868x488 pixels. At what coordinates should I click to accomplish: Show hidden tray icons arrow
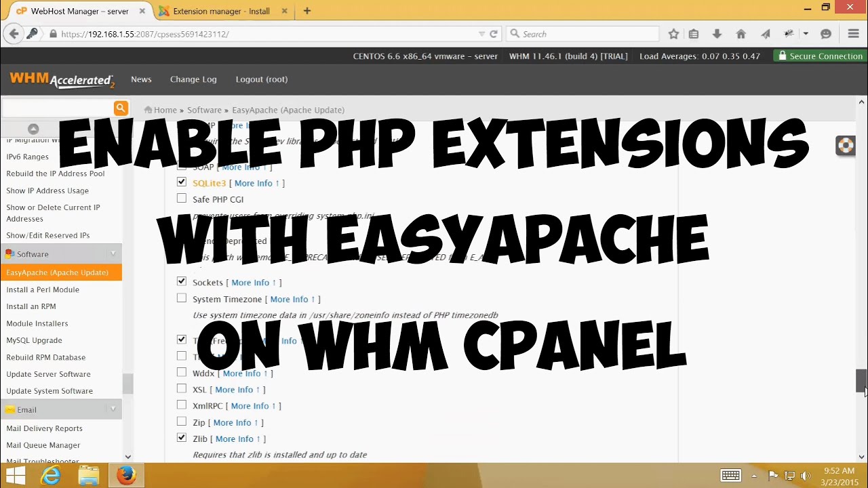click(x=754, y=476)
